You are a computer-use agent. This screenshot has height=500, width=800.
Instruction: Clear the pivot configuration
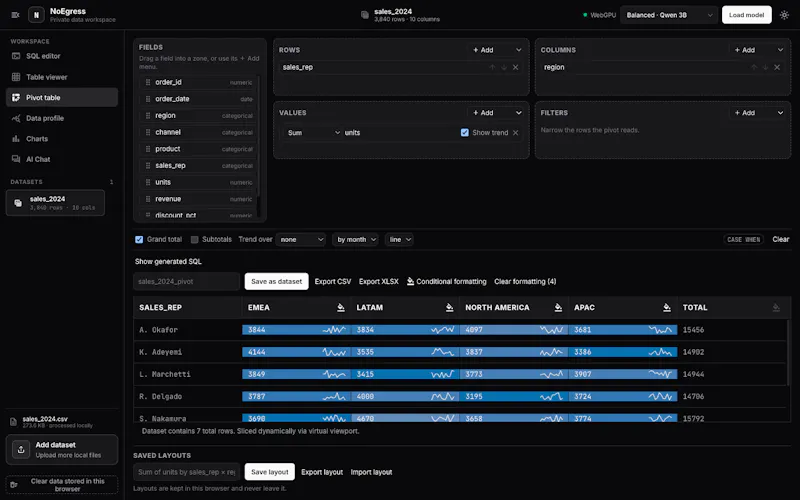(x=781, y=239)
